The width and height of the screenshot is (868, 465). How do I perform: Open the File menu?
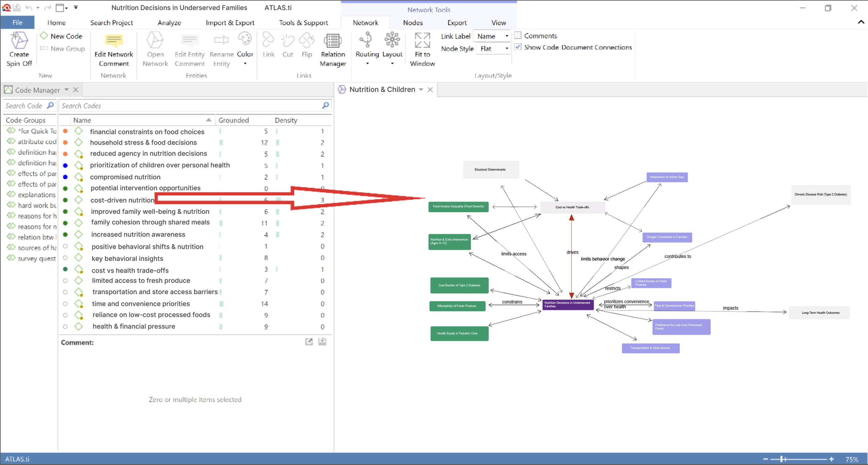(17, 23)
